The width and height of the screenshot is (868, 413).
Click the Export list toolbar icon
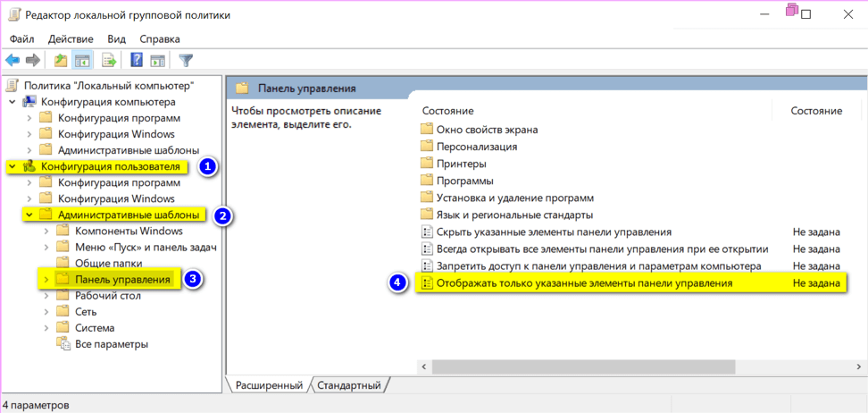(109, 61)
